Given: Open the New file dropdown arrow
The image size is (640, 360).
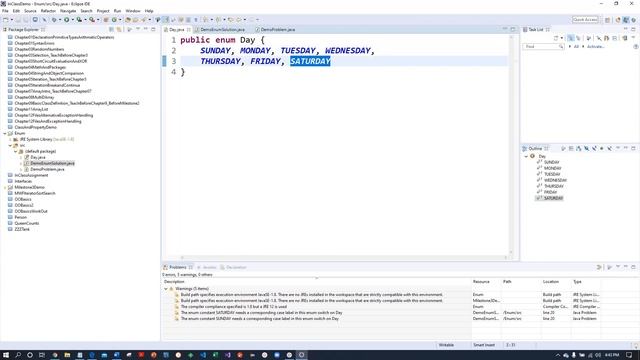Looking at the screenshot, I should pyautogui.click(x=11, y=20).
